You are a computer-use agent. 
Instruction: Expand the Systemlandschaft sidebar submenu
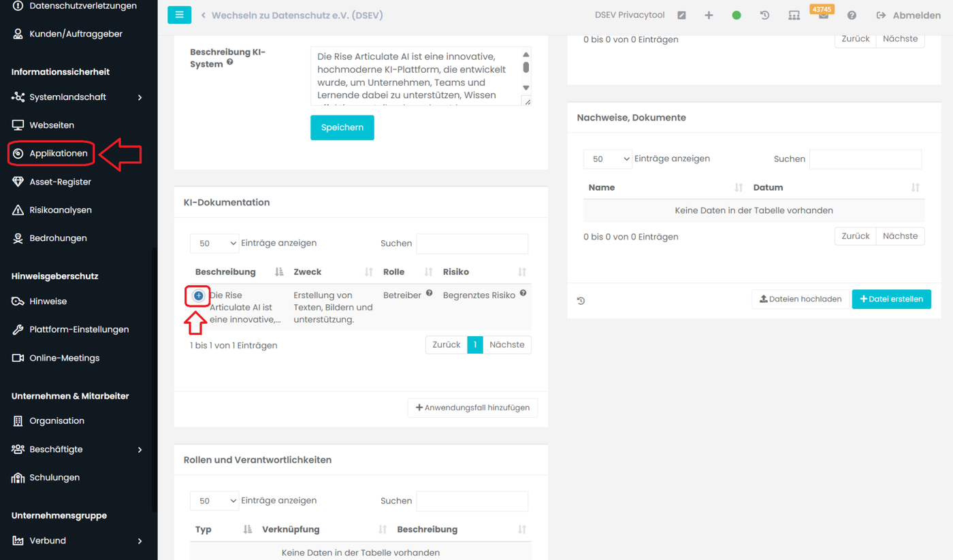pyautogui.click(x=140, y=97)
